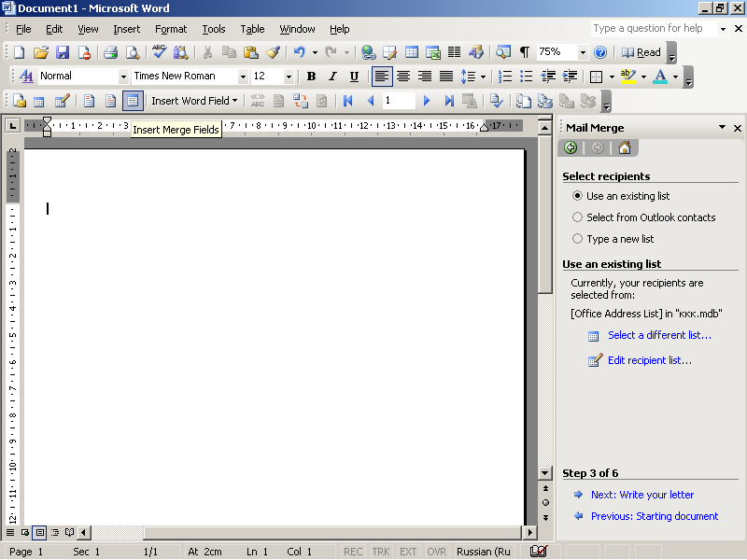This screenshot has height=560, width=747.
Task: Apply bulleted list formatting
Action: tap(526, 77)
